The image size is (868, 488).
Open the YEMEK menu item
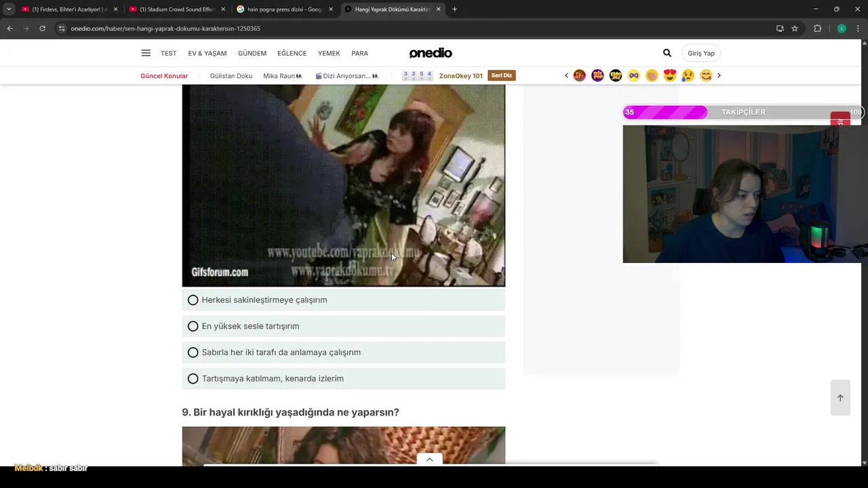(x=329, y=54)
